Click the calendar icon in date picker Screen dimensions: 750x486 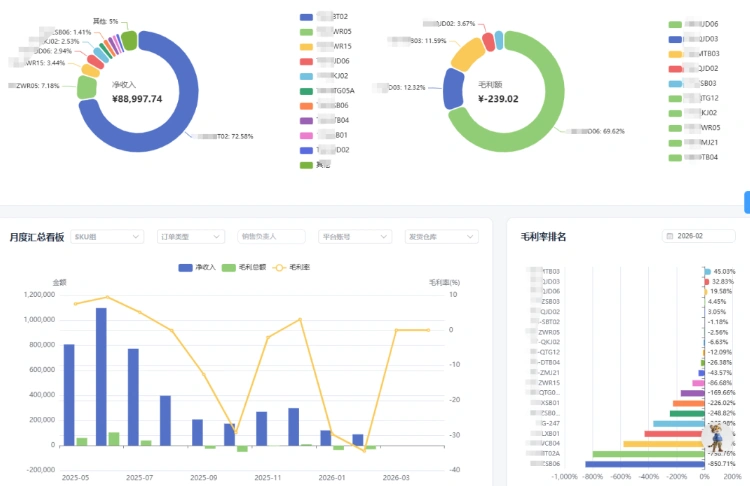coord(667,237)
